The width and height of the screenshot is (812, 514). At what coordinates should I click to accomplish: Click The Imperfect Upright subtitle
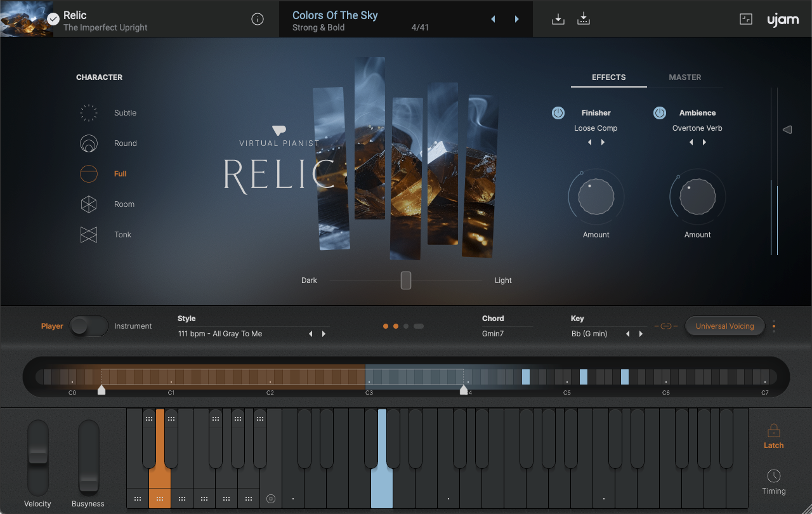105,27
